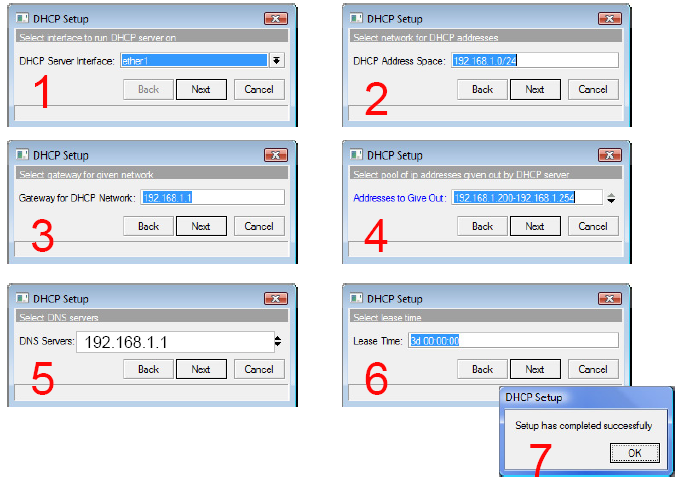680x479 pixels.
Task: Open the DHCP Server Interface dropdown arrow
Action: 276,60
